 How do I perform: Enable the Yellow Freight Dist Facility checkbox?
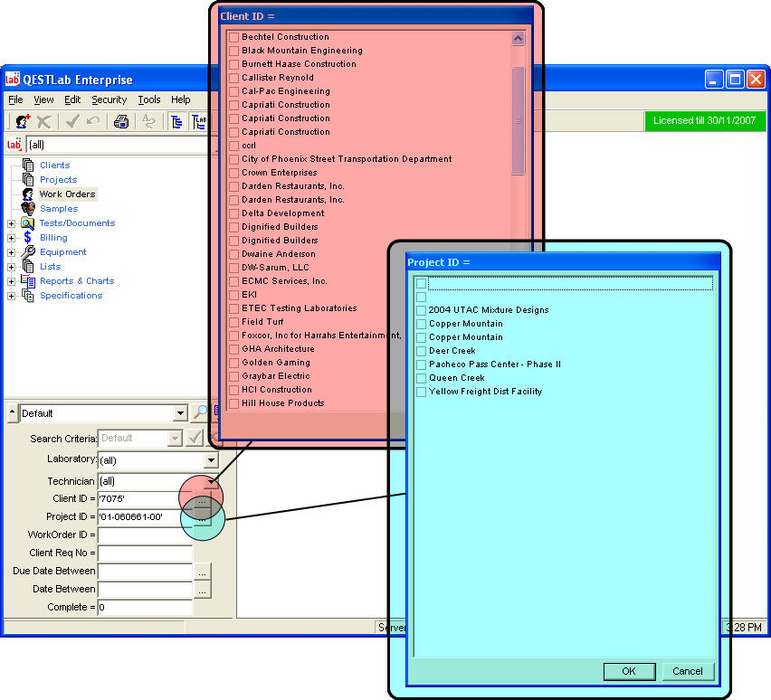pos(421,392)
